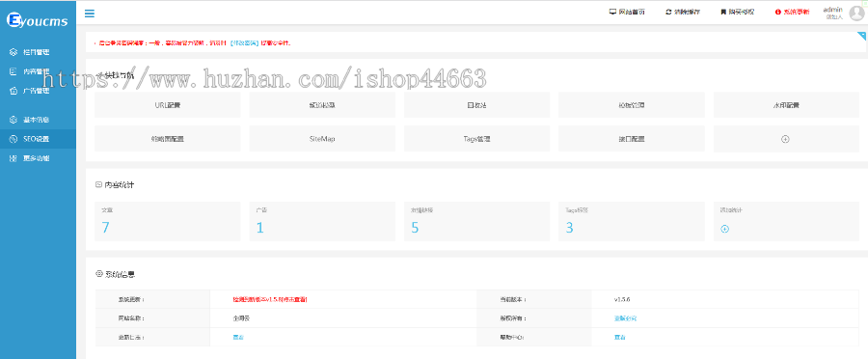Open the 文章 statistic card showing 7
The width and height of the screenshot is (868, 359).
pyautogui.click(x=167, y=221)
